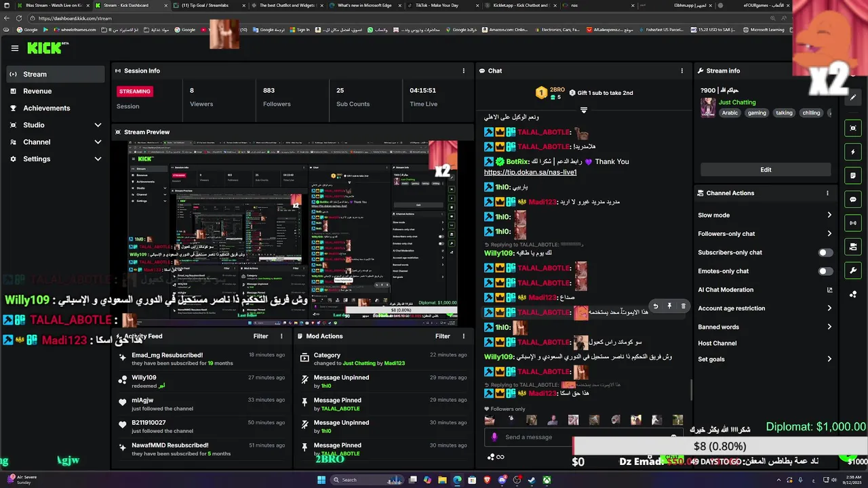Click the talking tag chip
The width and height of the screenshot is (868, 488).
click(784, 113)
